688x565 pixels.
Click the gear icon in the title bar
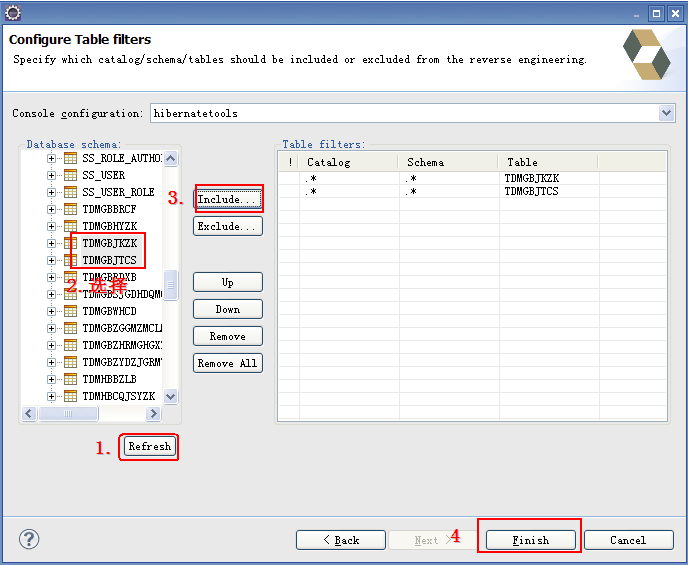(13, 13)
